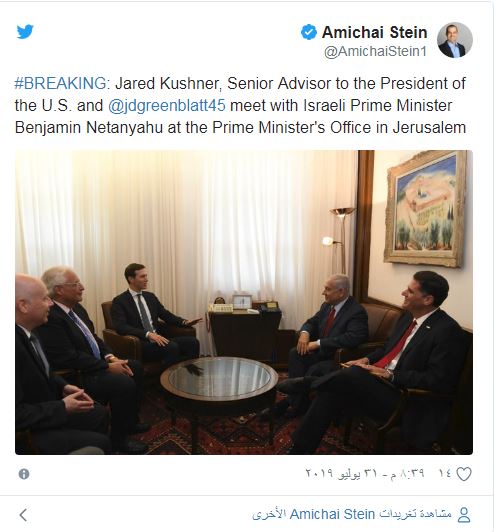Click the person silhouette icon at bottom
Screen dimensions: 494x532
pyautogui.click(x=464, y=515)
